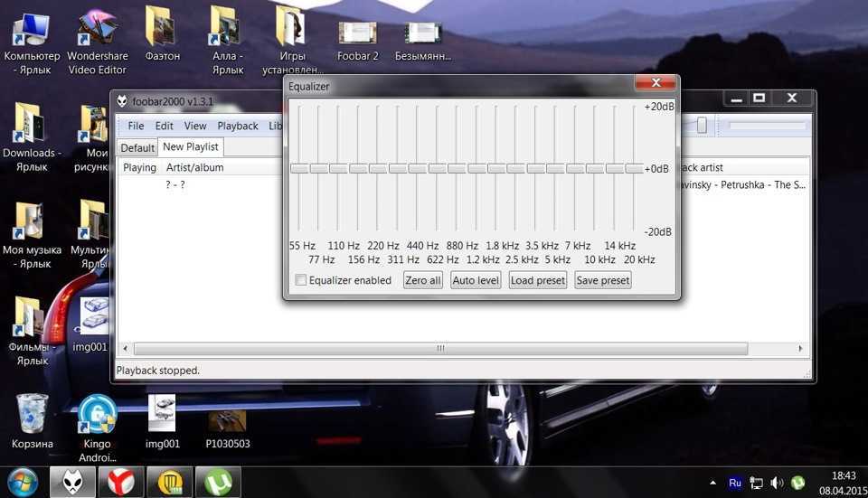Click the foobar2000 taskbar icon
The width and height of the screenshot is (868, 498).
pos(71,483)
